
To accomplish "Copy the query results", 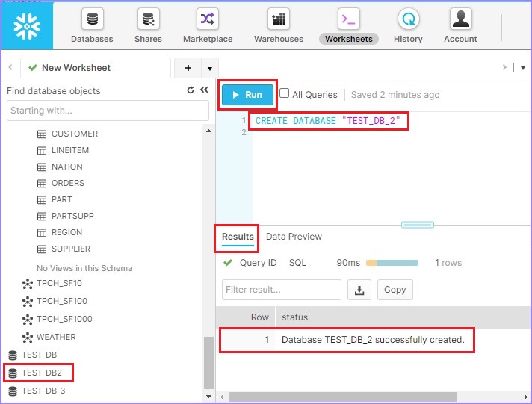I will point(395,290).
